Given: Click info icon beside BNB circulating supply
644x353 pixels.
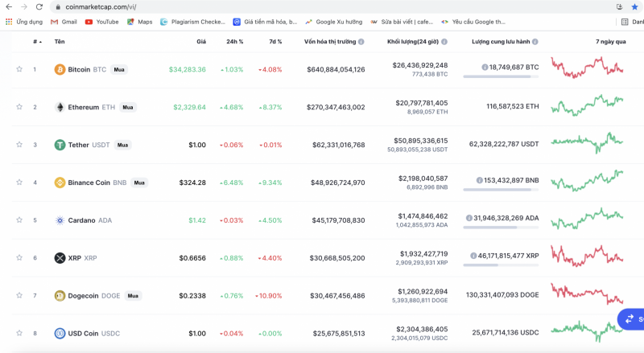Looking at the screenshot, I should [x=479, y=180].
